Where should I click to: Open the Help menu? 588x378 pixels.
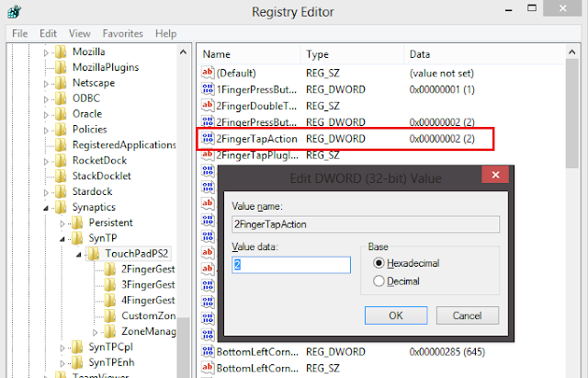pyautogui.click(x=165, y=34)
